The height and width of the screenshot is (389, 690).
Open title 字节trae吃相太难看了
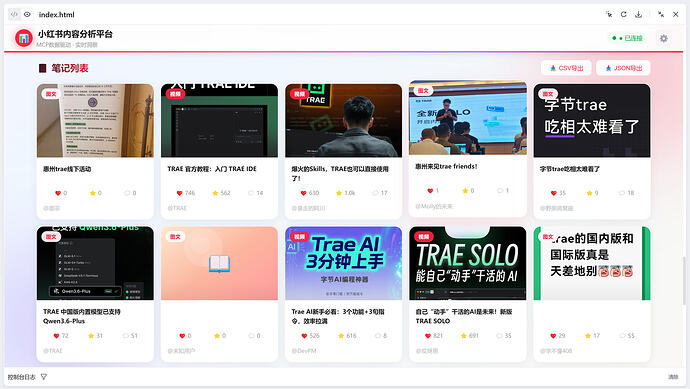click(x=569, y=169)
